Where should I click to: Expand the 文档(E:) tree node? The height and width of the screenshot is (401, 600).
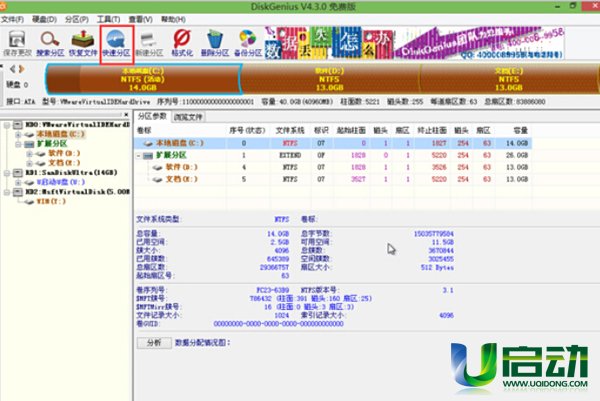click(29, 163)
